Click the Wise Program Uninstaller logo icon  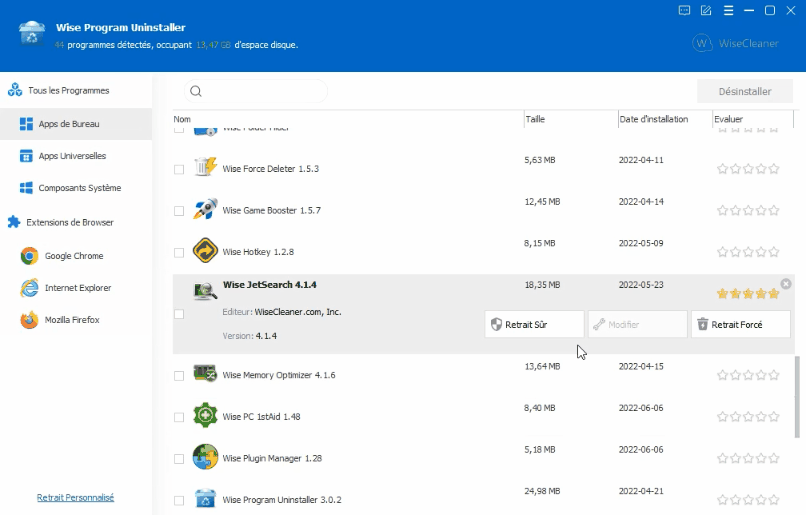click(x=32, y=34)
